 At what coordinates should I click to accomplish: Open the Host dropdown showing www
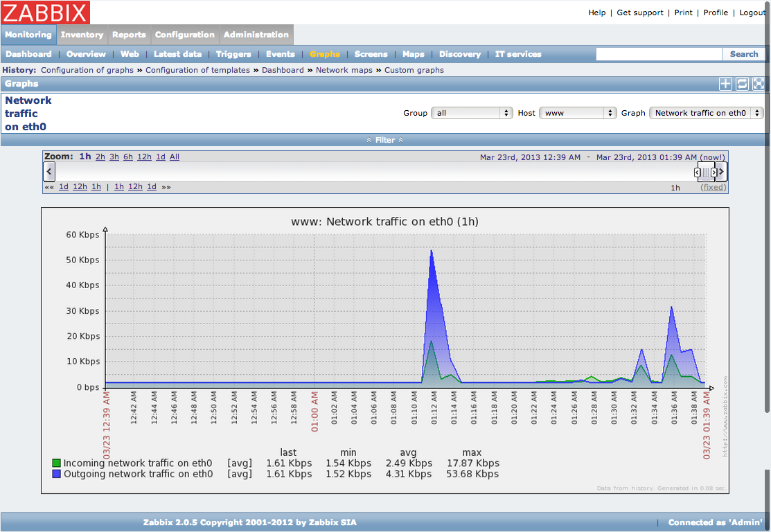tap(578, 112)
